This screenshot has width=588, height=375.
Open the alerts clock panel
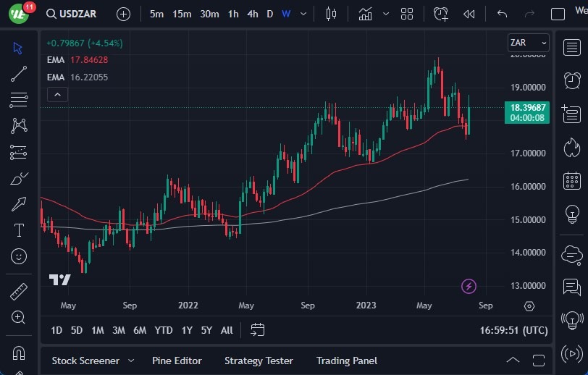point(572,79)
